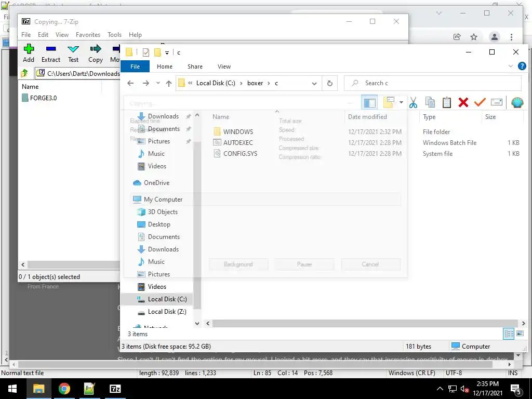Open the 7-Zip Favorites menu
This screenshot has width=532, height=399.
88,35
